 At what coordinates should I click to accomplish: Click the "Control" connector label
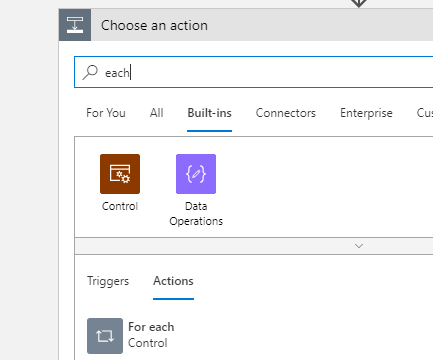tap(120, 206)
